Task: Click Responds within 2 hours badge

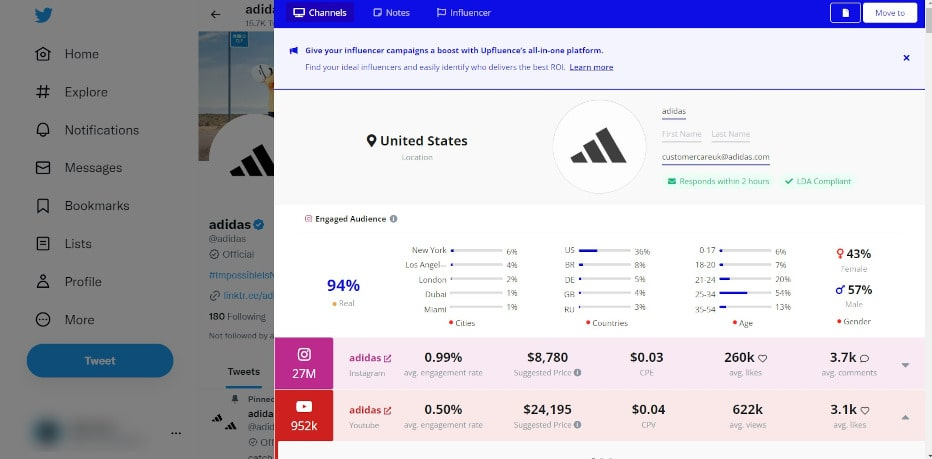Action: (x=718, y=181)
